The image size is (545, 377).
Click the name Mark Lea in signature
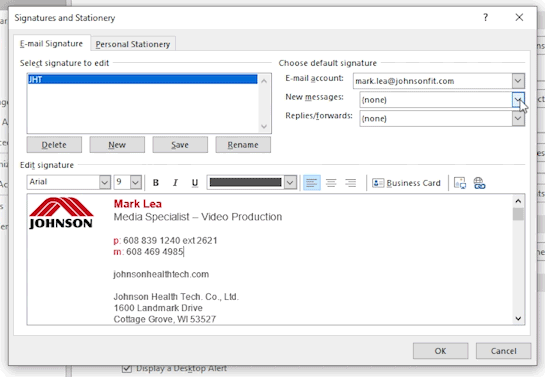coord(138,204)
